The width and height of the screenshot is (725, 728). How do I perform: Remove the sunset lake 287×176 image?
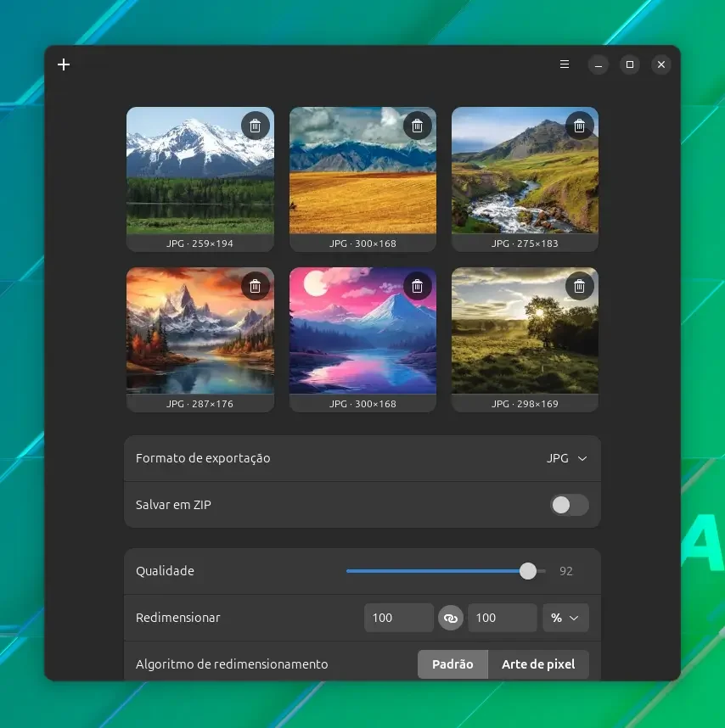(x=255, y=286)
